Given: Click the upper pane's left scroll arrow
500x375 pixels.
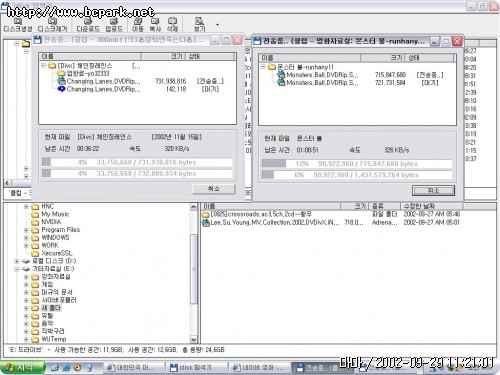Looking at the screenshot, I should coord(7,183).
